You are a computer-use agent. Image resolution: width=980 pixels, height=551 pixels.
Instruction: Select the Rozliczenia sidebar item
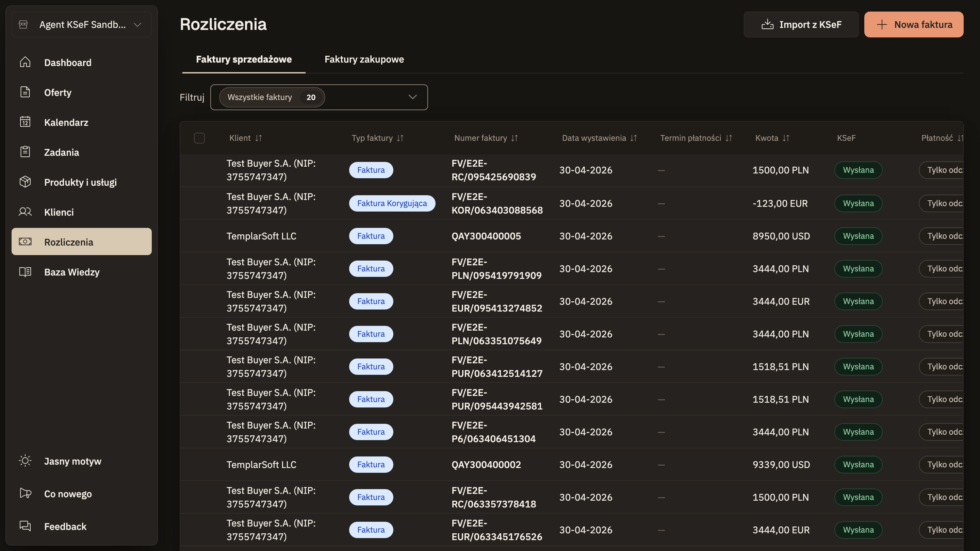tap(81, 242)
